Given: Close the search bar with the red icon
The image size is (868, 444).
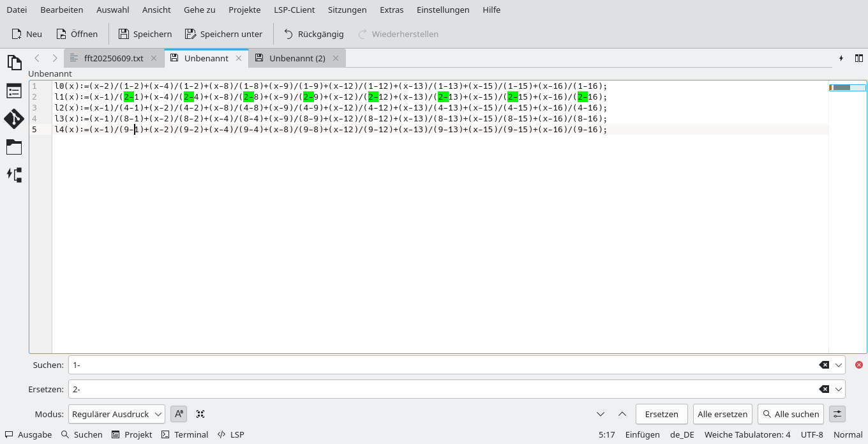Looking at the screenshot, I should [x=858, y=365].
